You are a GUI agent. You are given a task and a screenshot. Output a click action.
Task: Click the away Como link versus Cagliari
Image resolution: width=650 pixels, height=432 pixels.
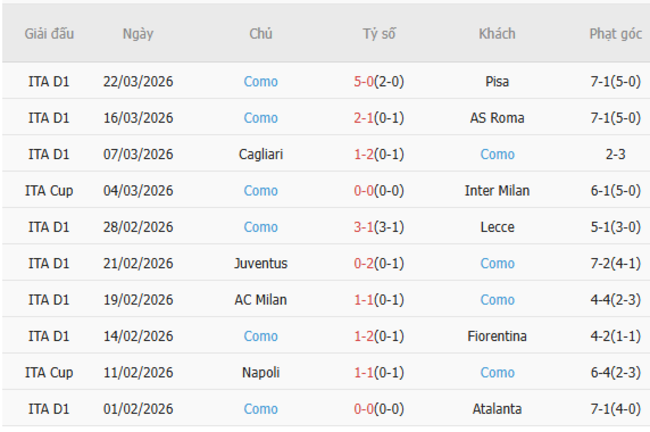tap(497, 155)
